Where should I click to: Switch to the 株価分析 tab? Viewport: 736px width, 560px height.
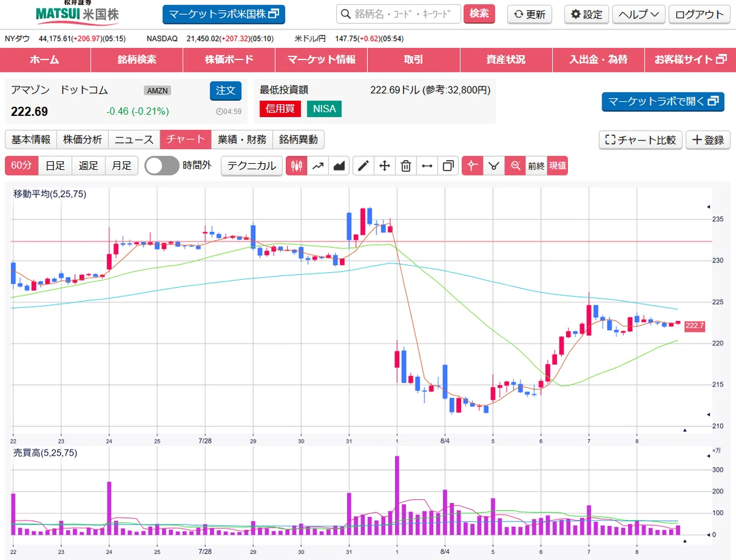tap(83, 139)
